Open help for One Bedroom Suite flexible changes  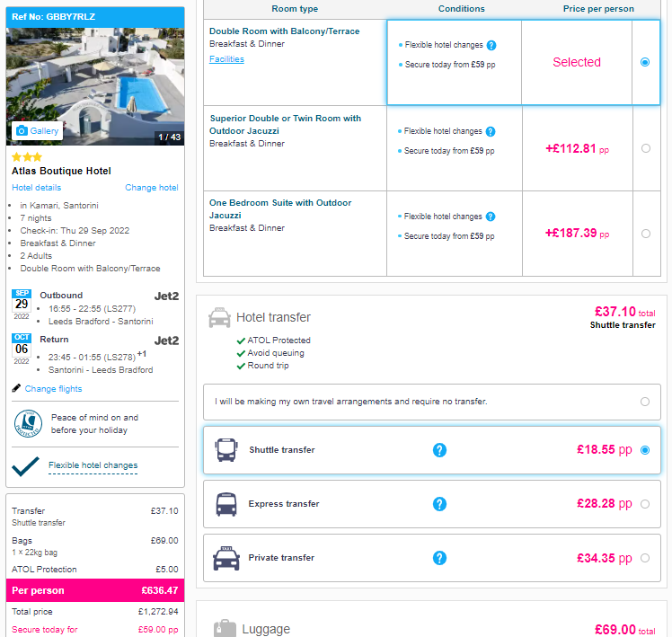click(x=491, y=217)
